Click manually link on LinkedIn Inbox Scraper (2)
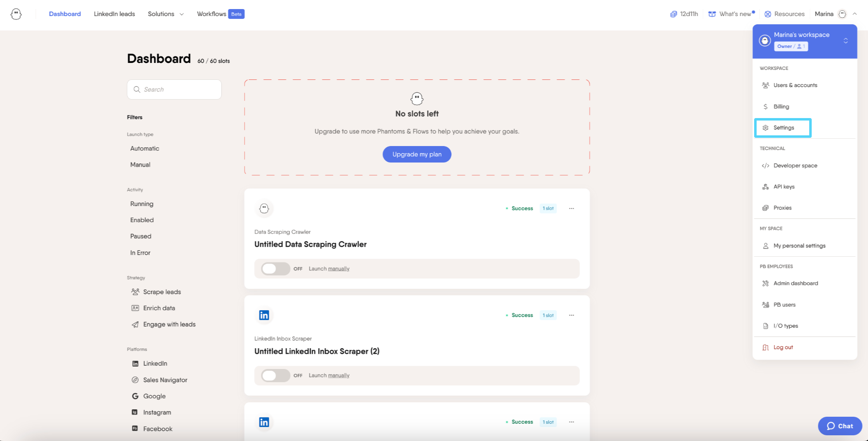868x441 pixels. click(339, 376)
